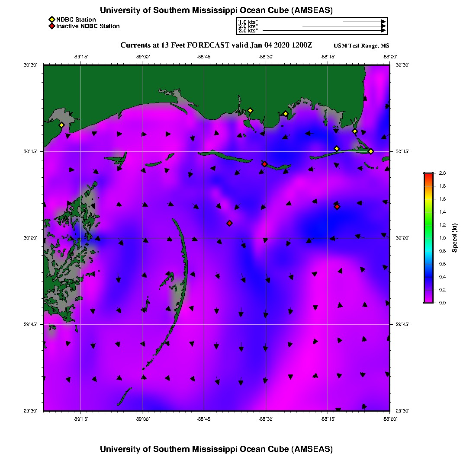
Task: Click the top Ocean Cube (AMSEAS) title
Action: (216, 10)
